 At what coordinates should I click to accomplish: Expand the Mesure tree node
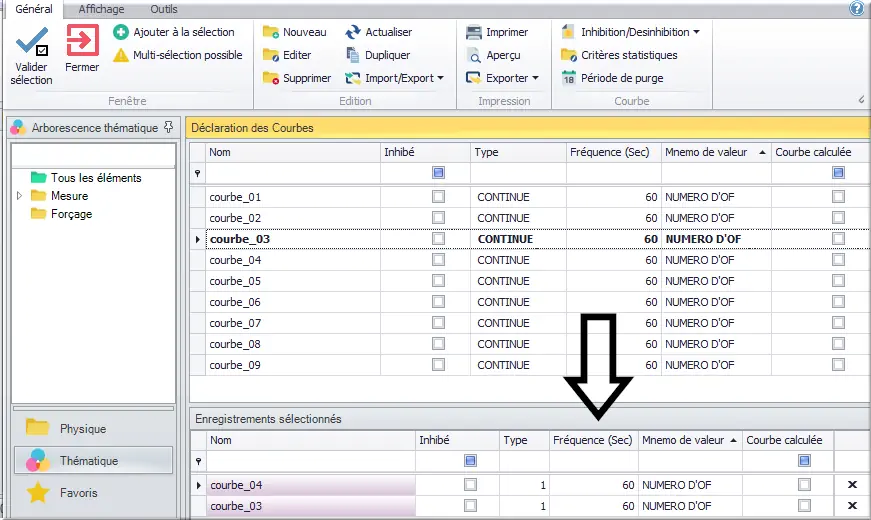pyautogui.click(x=19, y=196)
